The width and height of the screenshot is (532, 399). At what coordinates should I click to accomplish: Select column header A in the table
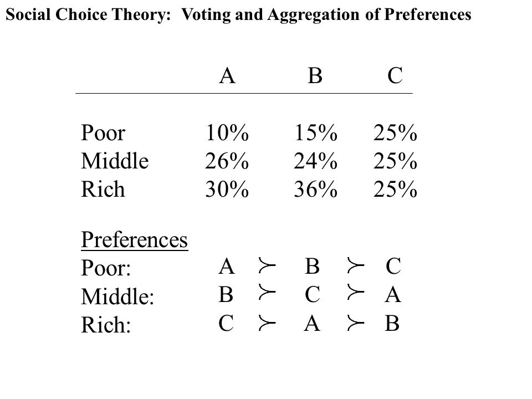(x=227, y=75)
